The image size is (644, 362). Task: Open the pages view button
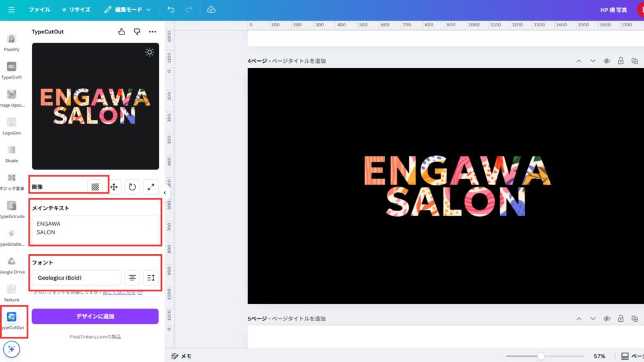[631, 356]
